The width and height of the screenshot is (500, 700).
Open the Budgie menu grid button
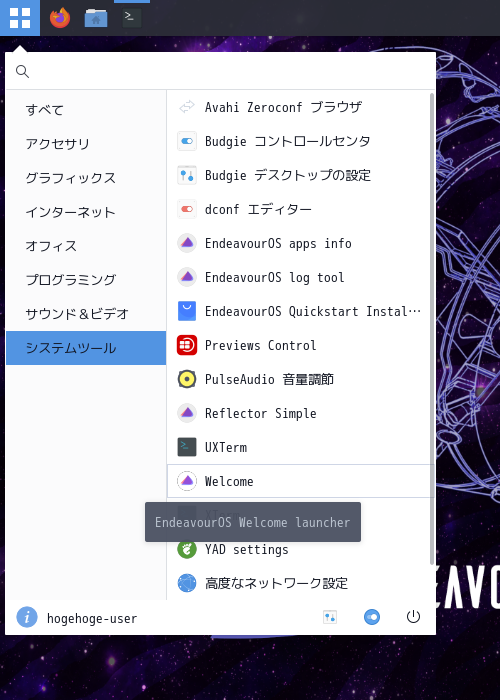(20, 18)
